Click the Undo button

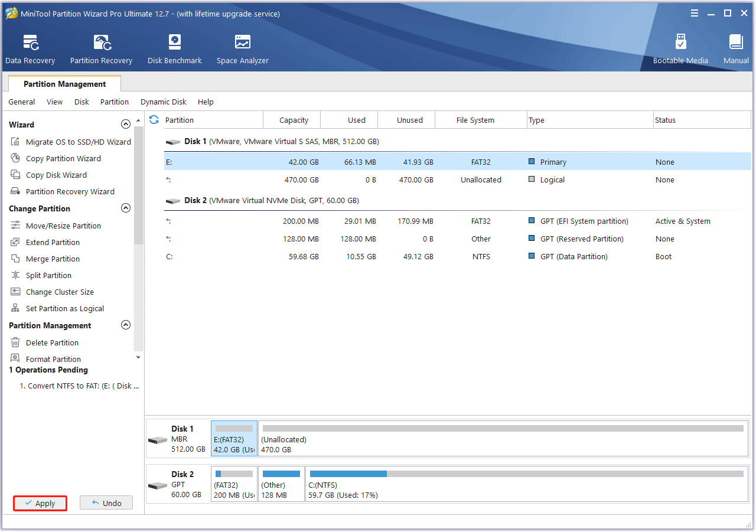(x=106, y=503)
